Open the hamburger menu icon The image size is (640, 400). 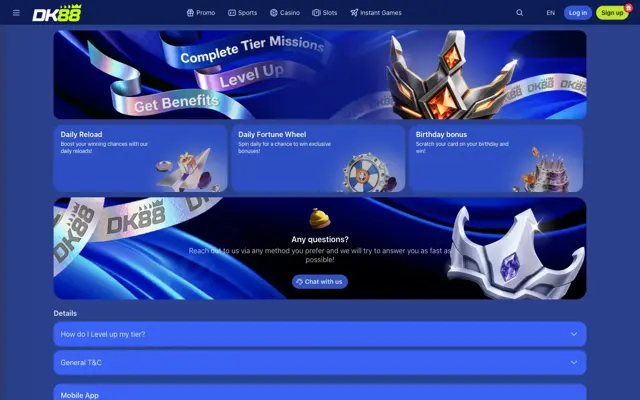[16, 13]
